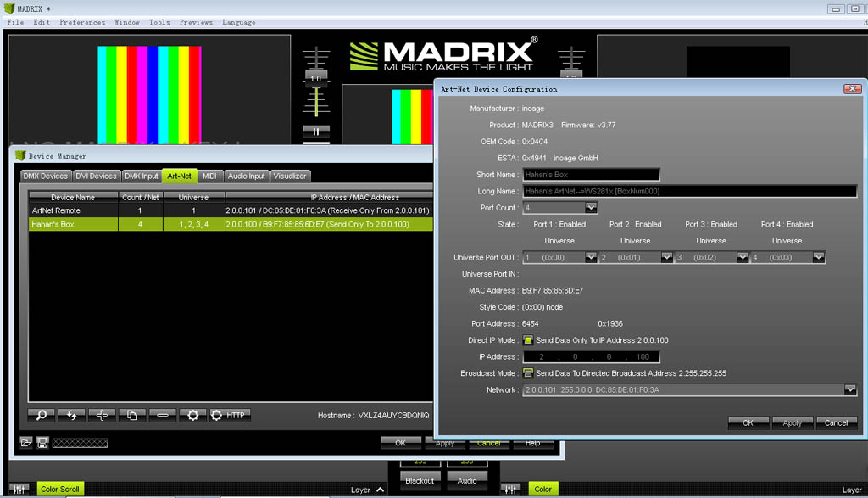The image size is (868, 498).
Task: Open the Network adapter dropdown
Action: pos(850,390)
